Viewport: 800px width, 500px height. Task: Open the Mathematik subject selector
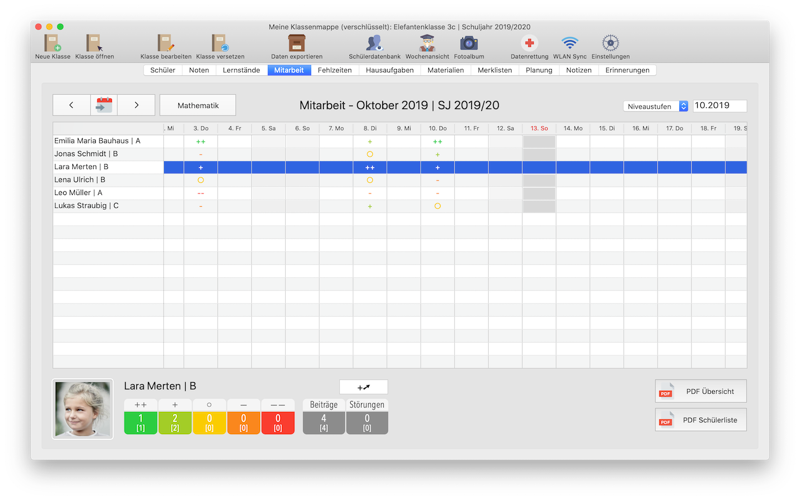198,105
